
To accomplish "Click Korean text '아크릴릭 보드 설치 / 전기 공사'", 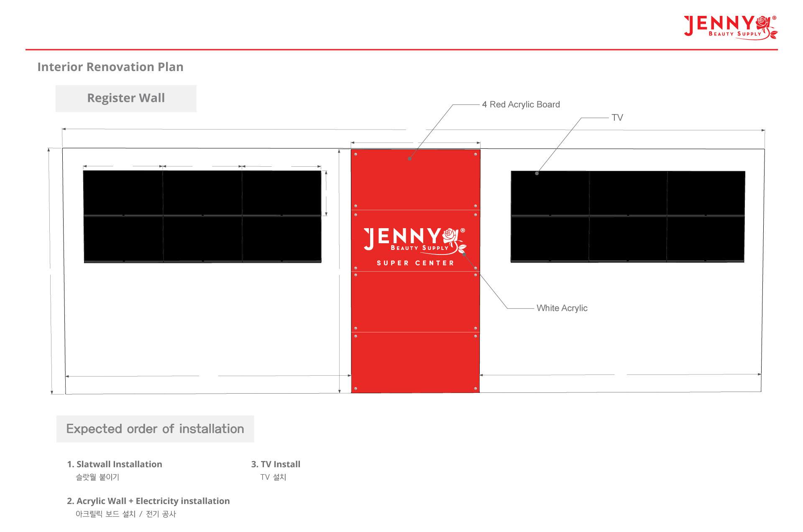I will 126,514.
